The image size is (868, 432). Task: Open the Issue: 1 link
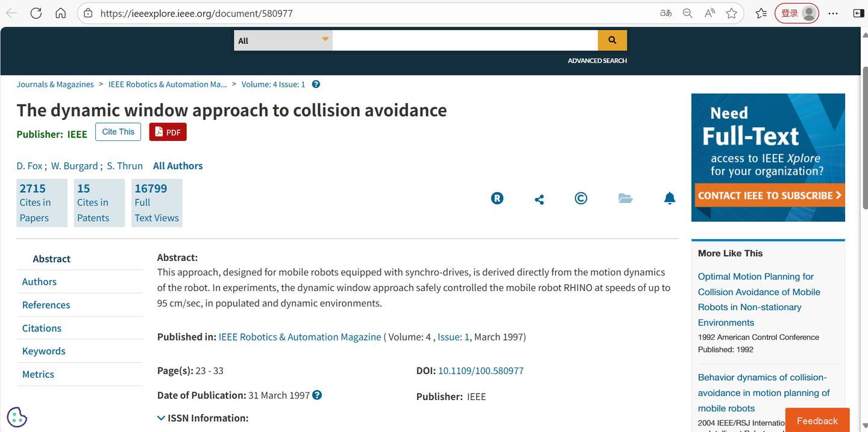[x=453, y=337]
